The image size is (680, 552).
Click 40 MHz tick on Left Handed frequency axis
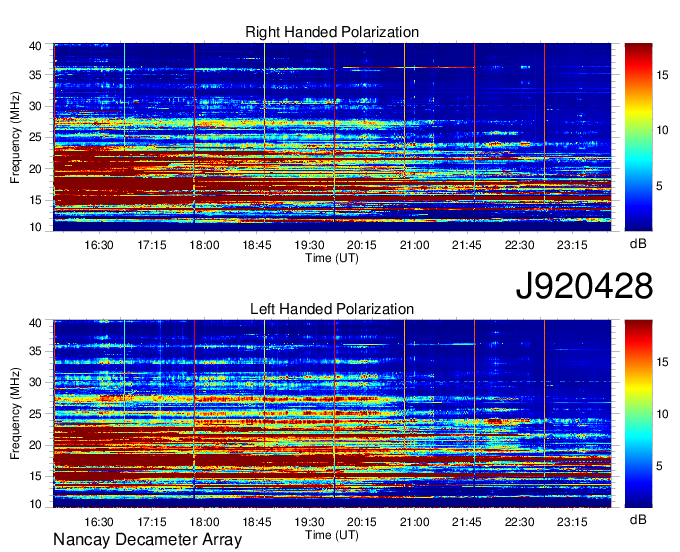pos(35,323)
